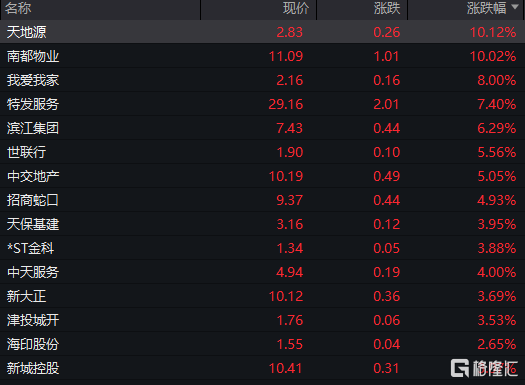
Task: Click percentage 10.12% for 天地源
Action: click(493, 32)
